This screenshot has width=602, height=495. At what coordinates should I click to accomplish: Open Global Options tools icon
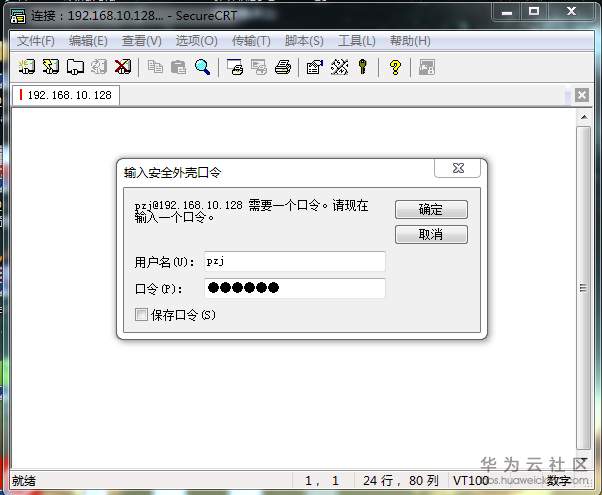(339, 67)
